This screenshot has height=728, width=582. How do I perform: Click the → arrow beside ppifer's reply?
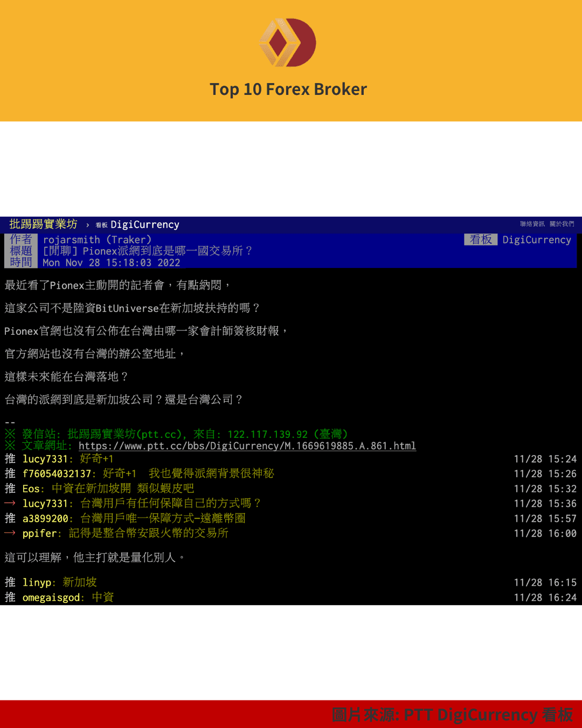tap(9, 533)
